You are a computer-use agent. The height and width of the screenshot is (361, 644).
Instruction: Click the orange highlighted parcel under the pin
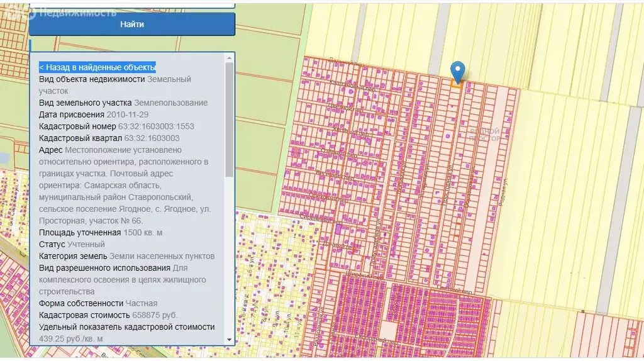click(x=457, y=83)
